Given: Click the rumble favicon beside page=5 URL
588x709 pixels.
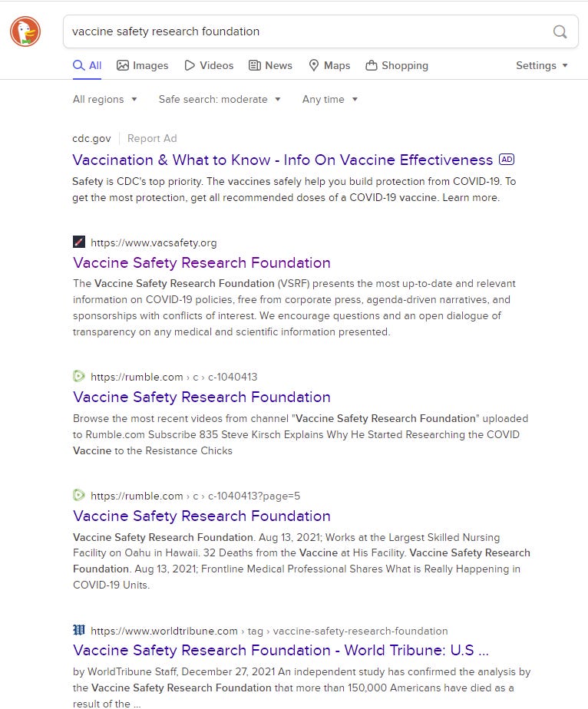Looking at the screenshot, I should [79, 495].
